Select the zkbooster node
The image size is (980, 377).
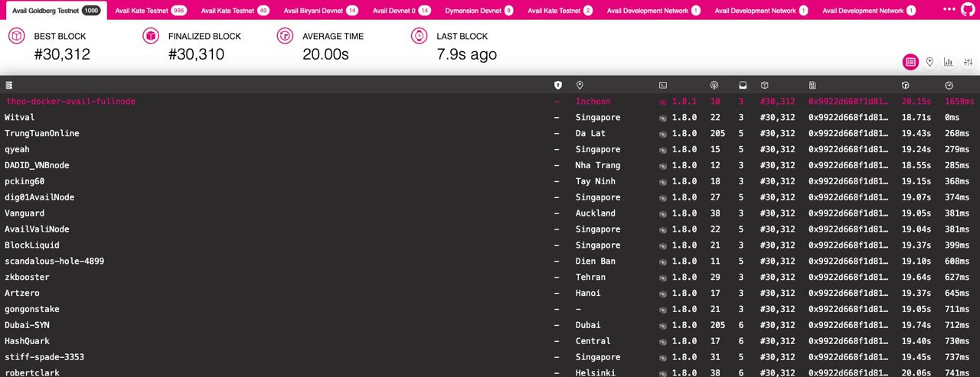pos(490,278)
